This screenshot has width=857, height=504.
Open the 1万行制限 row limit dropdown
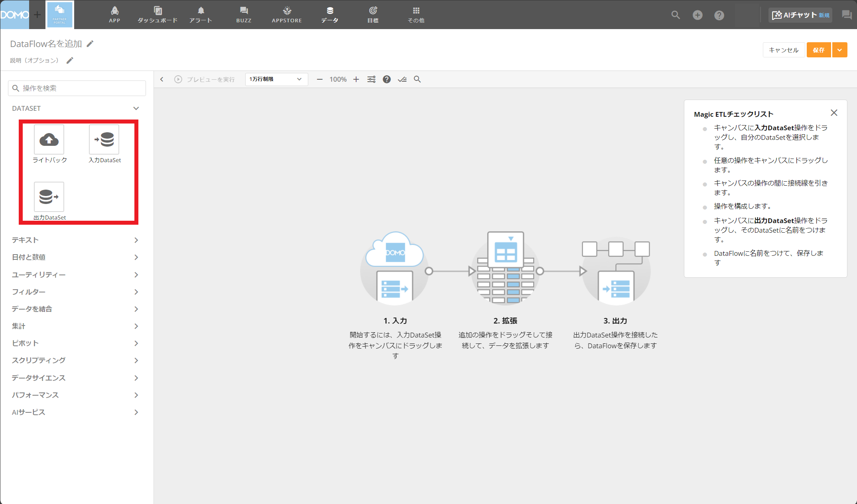pos(276,79)
